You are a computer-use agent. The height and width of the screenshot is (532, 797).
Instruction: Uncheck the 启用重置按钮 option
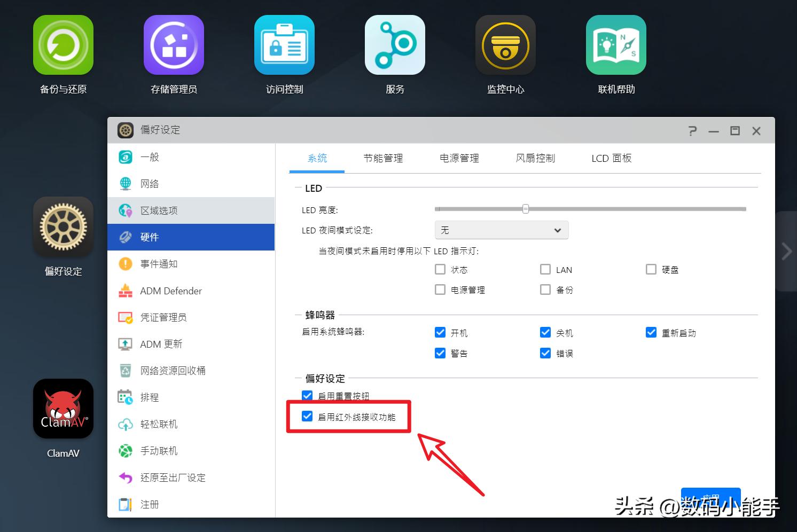307,395
